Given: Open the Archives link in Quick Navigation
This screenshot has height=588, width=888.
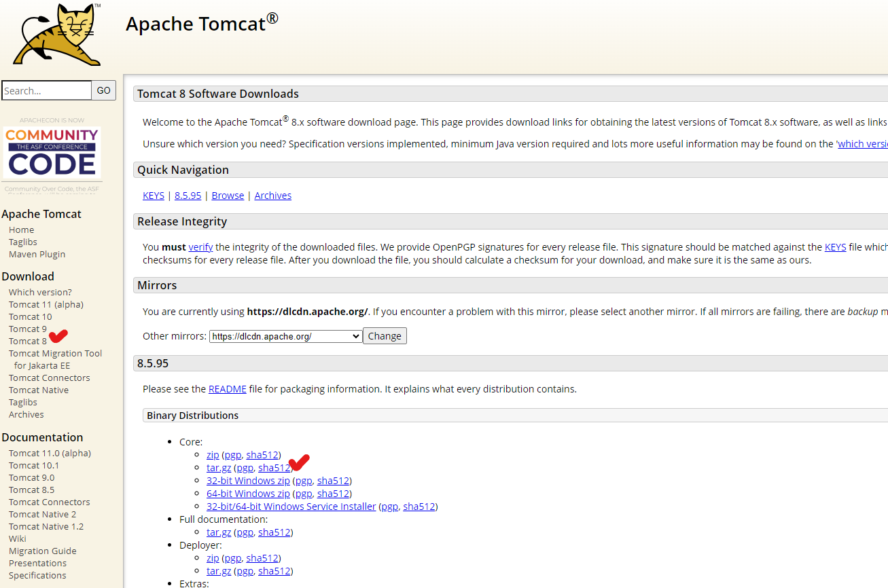Looking at the screenshot, I should [x=273, y=196].
